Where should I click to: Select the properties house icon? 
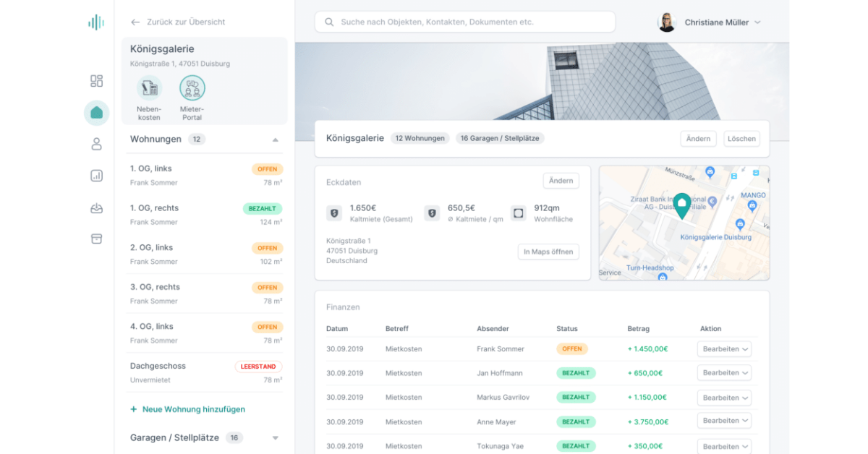pyautogui.click(x=96, y=112)
